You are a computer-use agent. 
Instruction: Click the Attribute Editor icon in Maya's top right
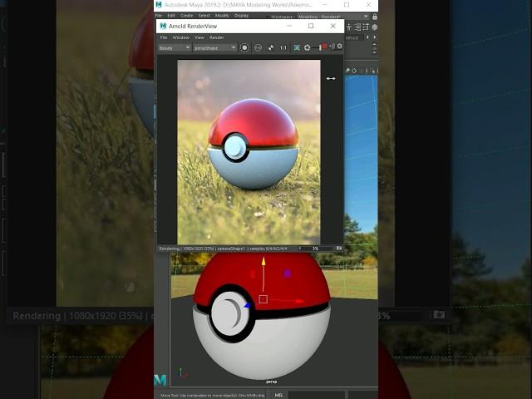tap(357, 27)
